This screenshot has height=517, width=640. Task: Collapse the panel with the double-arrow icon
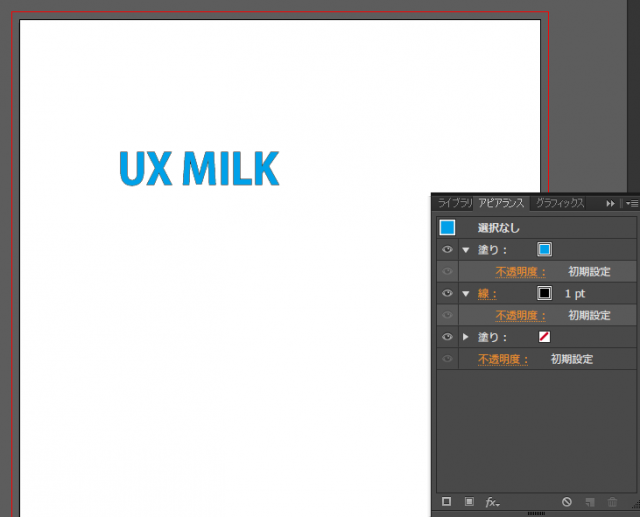click(610, 203)
